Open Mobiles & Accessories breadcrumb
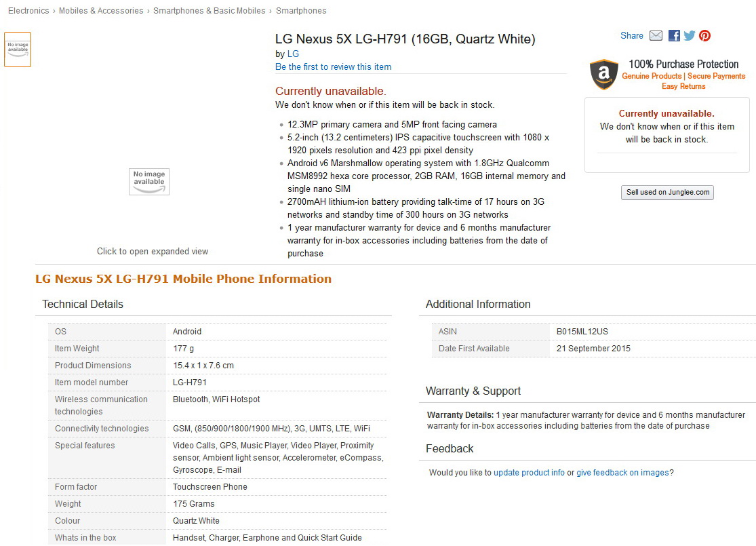 point(101,11)
